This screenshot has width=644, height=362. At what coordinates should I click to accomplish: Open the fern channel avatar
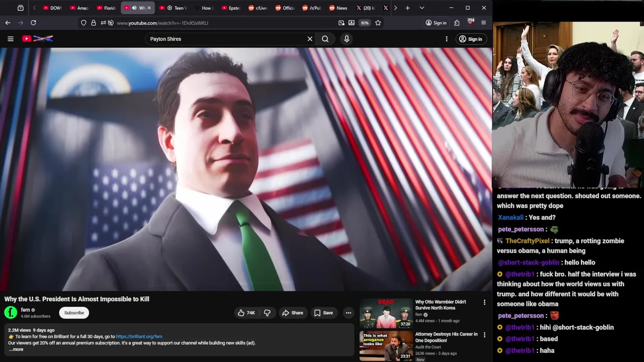click(x=11, y=313)
